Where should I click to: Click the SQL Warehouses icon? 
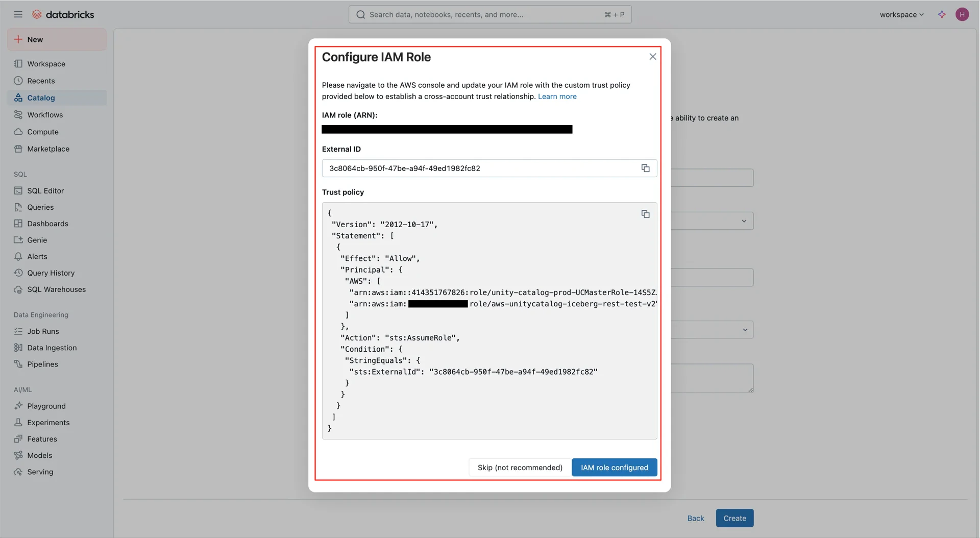pyautogui.click(x=18, y=289)
